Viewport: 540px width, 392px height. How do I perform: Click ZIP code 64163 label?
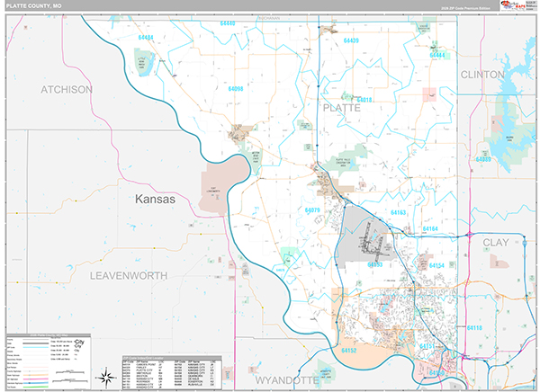398,212
